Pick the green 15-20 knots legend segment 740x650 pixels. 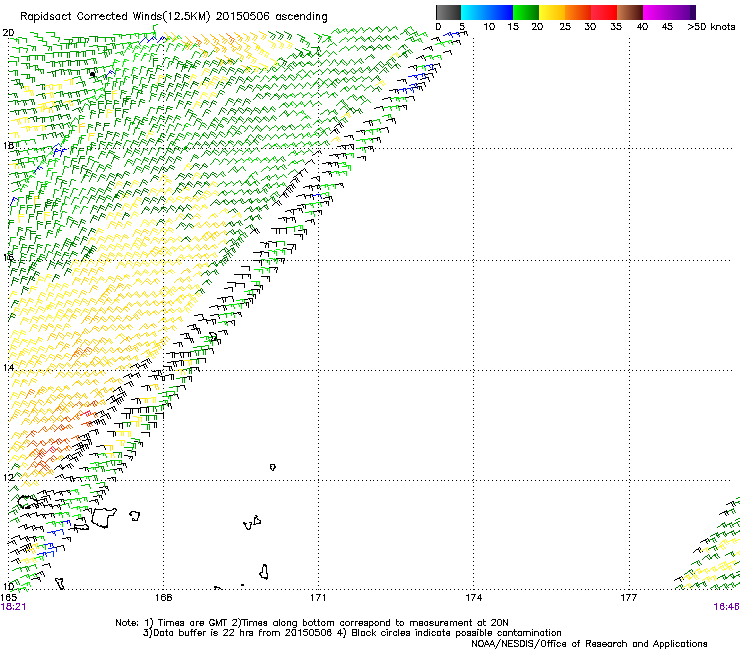(526, 12)
